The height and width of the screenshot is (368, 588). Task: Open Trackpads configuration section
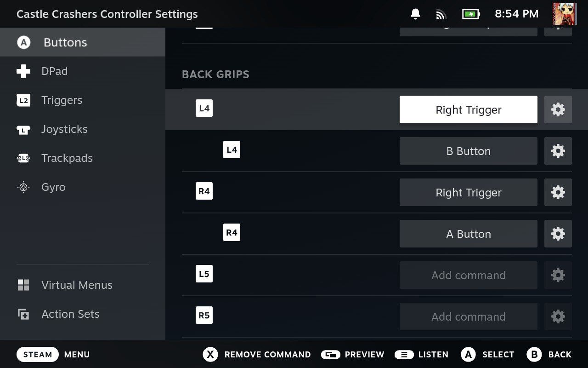pos(67,158)
